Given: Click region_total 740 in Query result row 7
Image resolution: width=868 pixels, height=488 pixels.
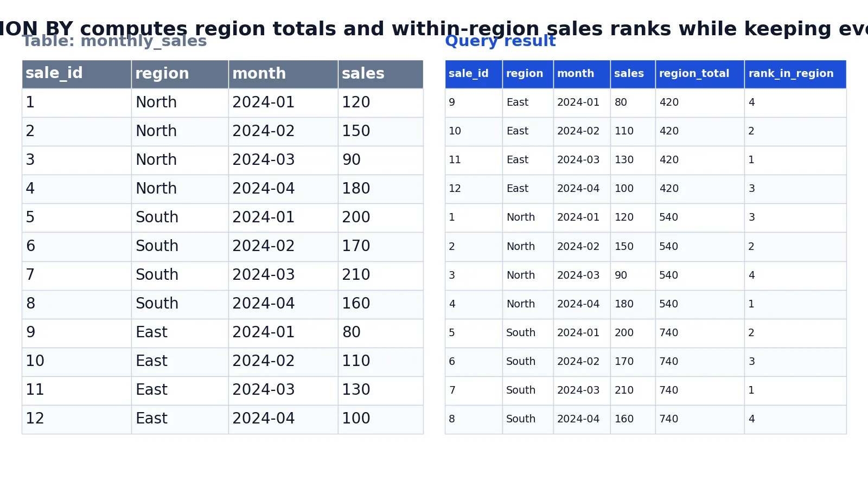Looking at the screenshot, I should pyautogui.click(x=700, y=390).
